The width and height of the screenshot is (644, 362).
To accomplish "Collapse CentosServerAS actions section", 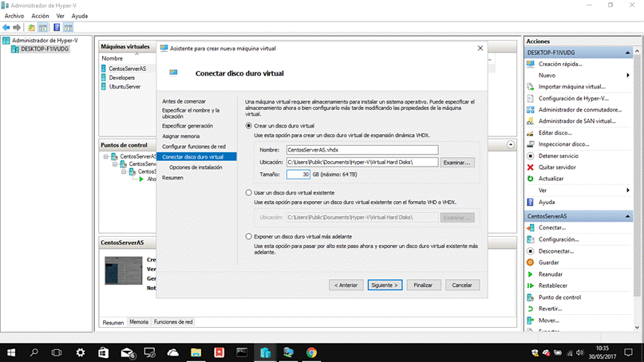I will pyautogui.click(x=627, y=216).
